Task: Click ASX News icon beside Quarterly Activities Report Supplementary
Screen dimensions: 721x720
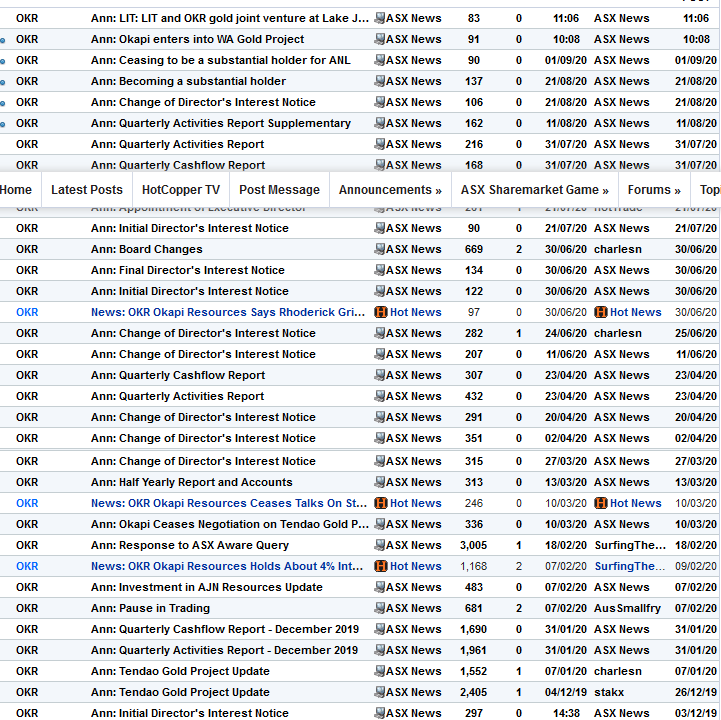Action: point(379,123)
